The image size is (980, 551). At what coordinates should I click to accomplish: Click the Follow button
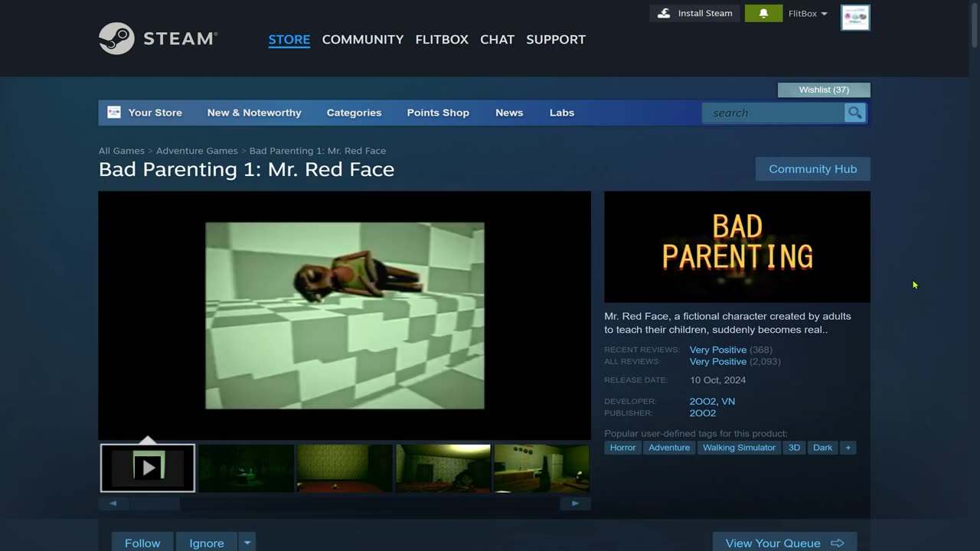pyautogui.click(x=142, y=543)
